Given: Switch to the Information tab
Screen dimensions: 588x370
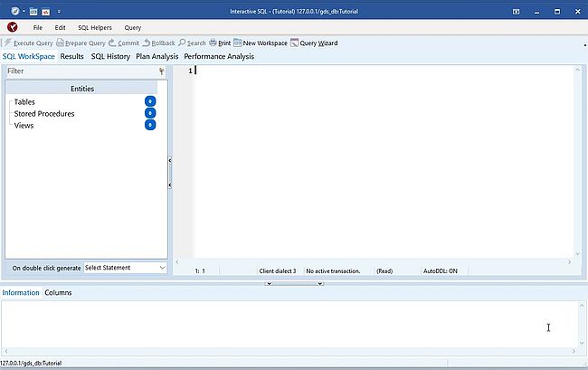Looking at the screenshot, I should (21, 293).
